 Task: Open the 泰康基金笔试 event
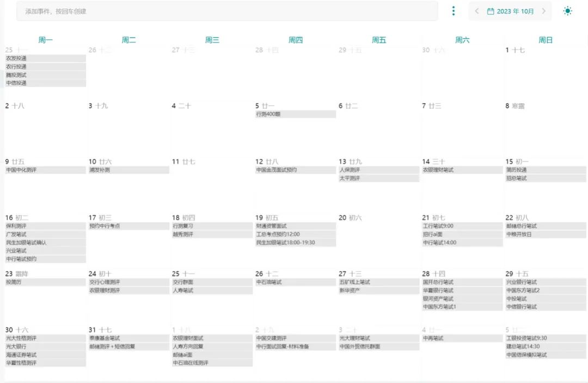[x=128, y=338]
